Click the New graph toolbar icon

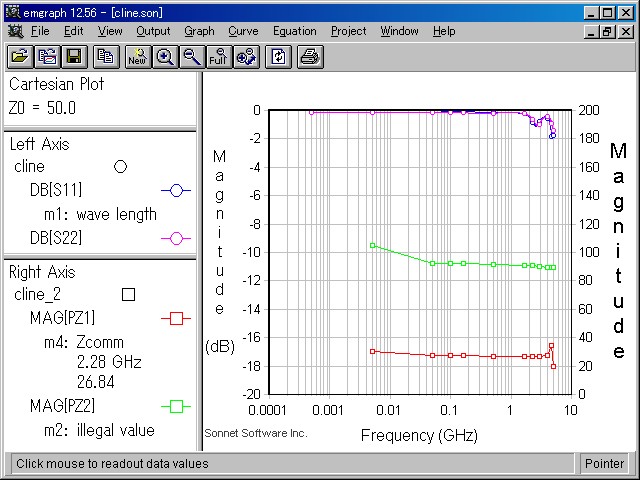(138, 57)
